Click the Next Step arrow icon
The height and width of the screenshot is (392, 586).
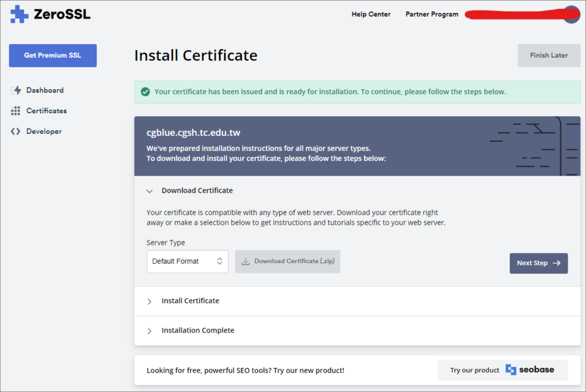[x=556, y=263]
